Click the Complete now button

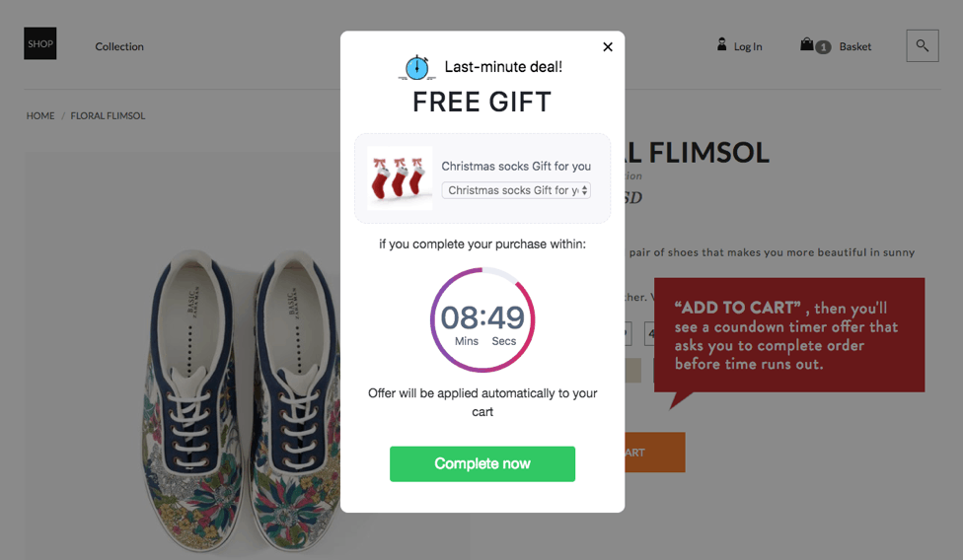[482, 463]
